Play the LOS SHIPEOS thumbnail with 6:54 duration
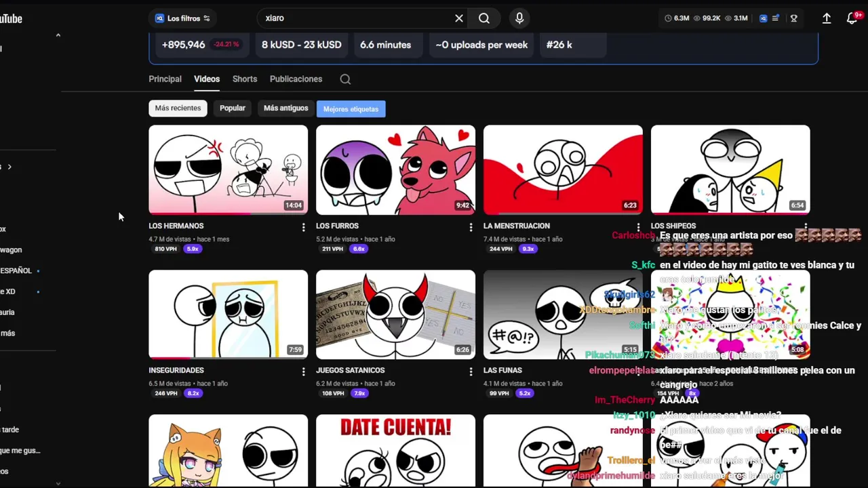Screen dimensions: 868x488 (730, 169)
